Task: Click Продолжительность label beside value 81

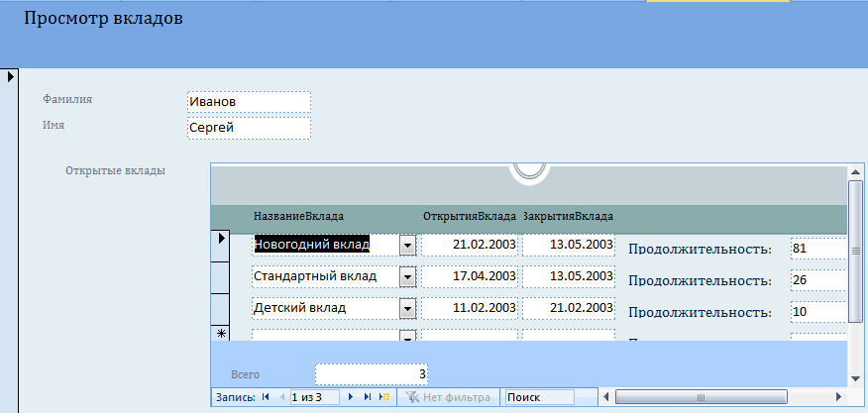Action: tap(701, 250)
